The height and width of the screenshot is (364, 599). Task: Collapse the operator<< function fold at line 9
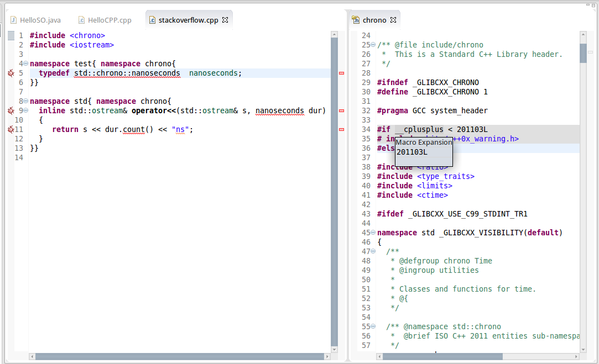click(x=25, y=110)
